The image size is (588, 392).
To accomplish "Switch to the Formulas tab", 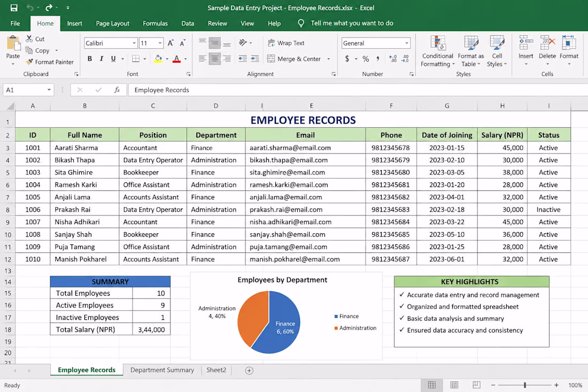I will (155, 23).
